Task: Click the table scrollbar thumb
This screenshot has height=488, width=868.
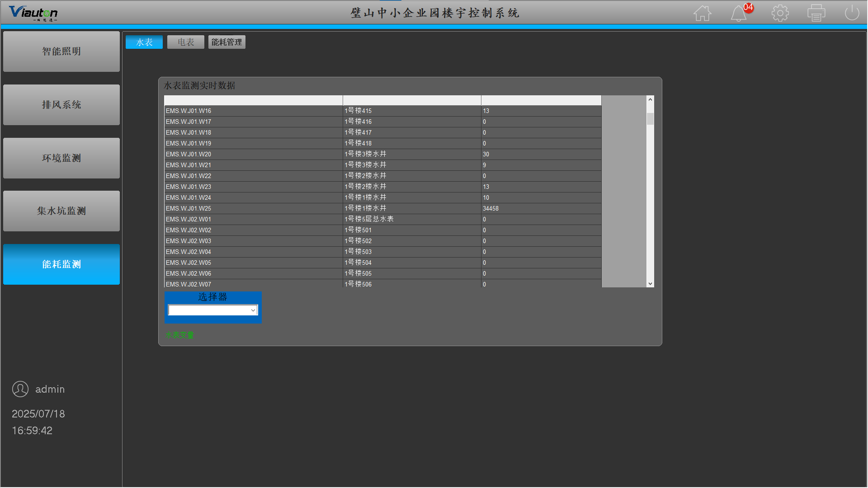Action: click(650, 119)
